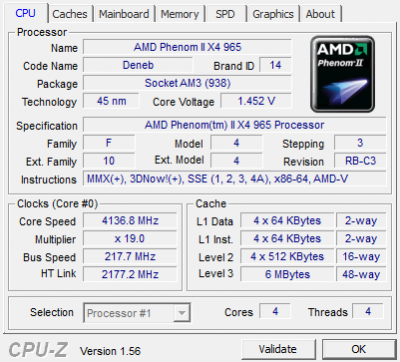Click the Bus Speed value 217.7 MHz
400x362 pixels.
click(x=130, y=257)
